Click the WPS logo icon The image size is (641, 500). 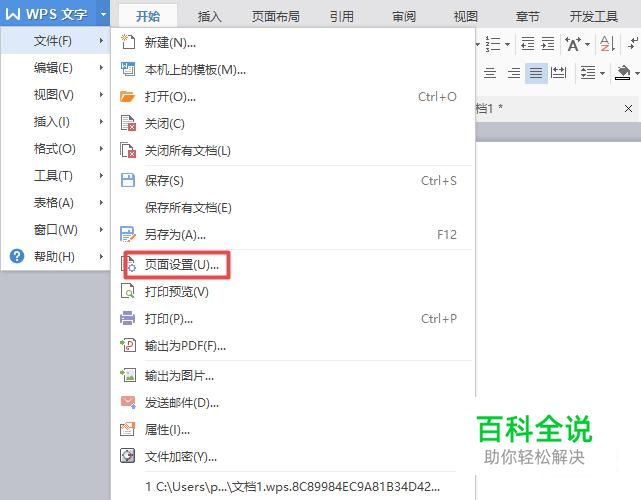[x=13, y=13]
